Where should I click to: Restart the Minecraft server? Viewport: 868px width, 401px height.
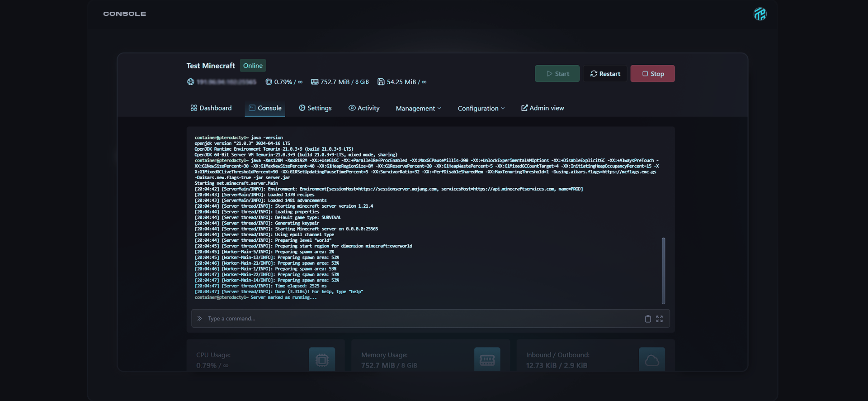click(605, 74)
